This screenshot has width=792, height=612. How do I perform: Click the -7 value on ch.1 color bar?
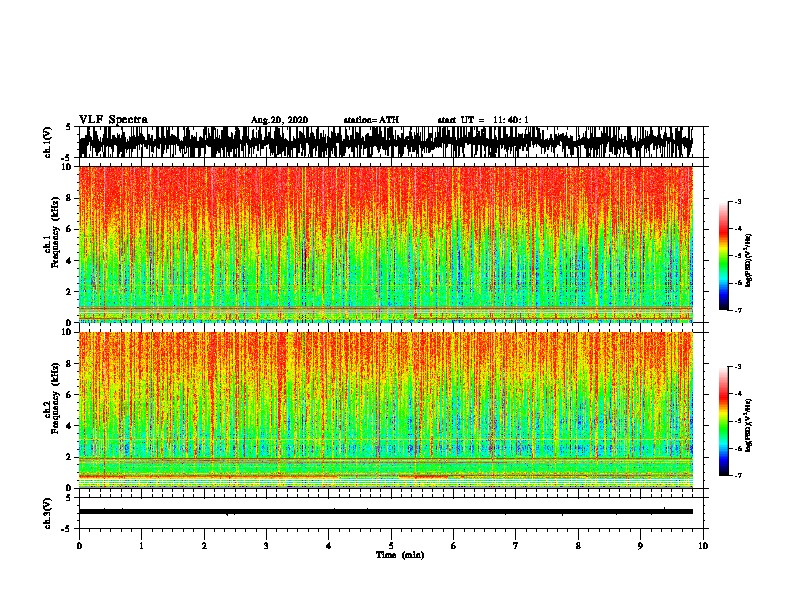click(738, 310)
